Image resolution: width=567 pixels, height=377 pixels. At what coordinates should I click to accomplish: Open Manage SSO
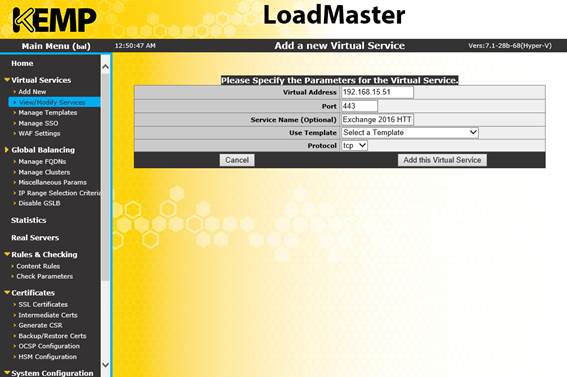(x=38, y=123)
